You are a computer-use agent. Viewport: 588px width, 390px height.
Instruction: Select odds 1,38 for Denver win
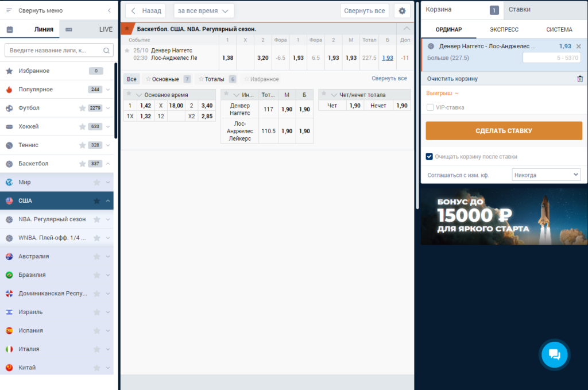(x=227, y=58)
